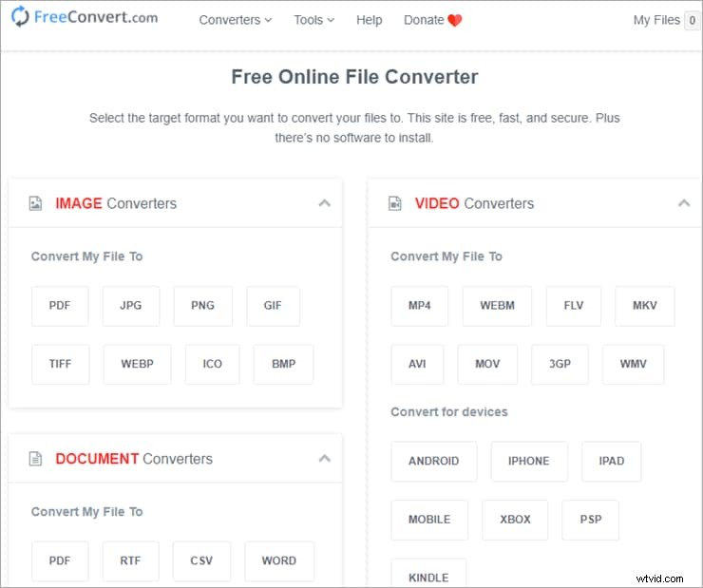Click the Video Converters file icon
This screenshot has width=703, height=588.
[x=394, y=203]
